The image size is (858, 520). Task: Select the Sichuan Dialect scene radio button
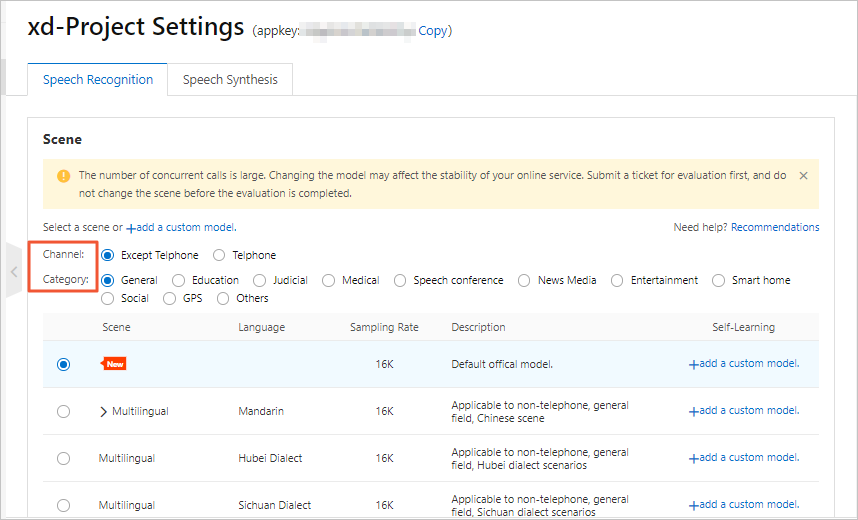63,505
